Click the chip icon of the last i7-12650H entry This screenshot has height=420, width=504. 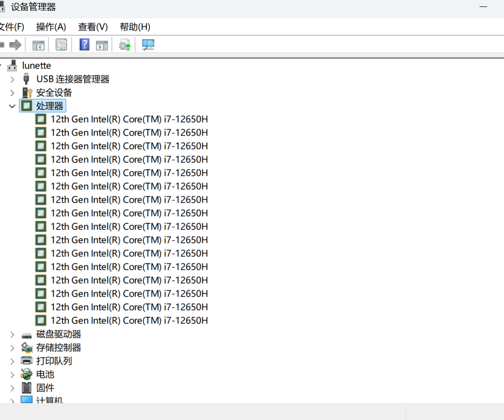pyautogui.click(x=41, y=321)
